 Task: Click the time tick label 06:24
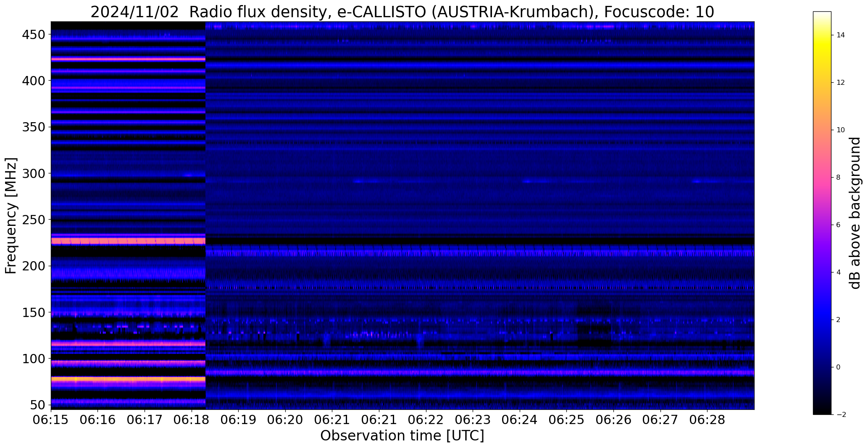520,420
